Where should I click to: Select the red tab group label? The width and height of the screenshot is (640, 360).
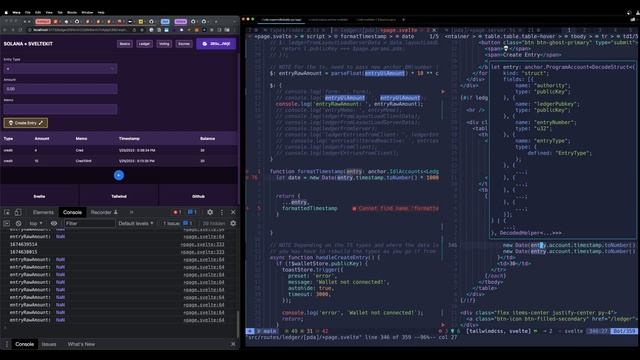coord(43,21)
